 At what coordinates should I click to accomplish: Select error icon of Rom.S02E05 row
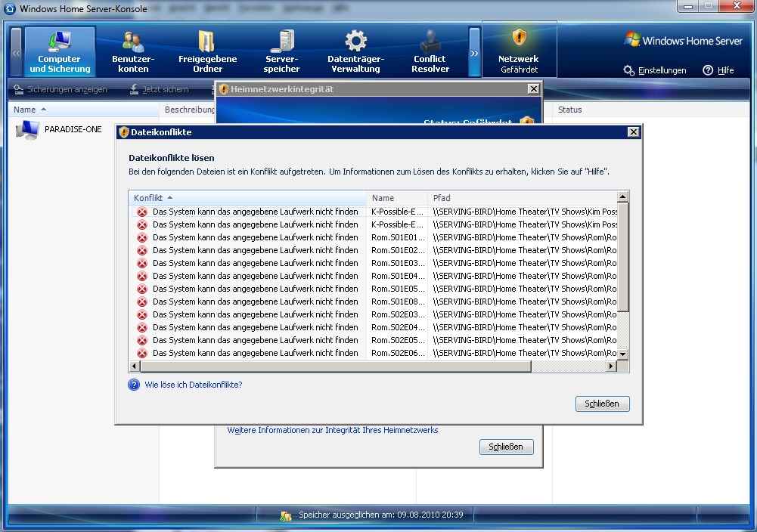pyautogui.click(x=142, y=341)
